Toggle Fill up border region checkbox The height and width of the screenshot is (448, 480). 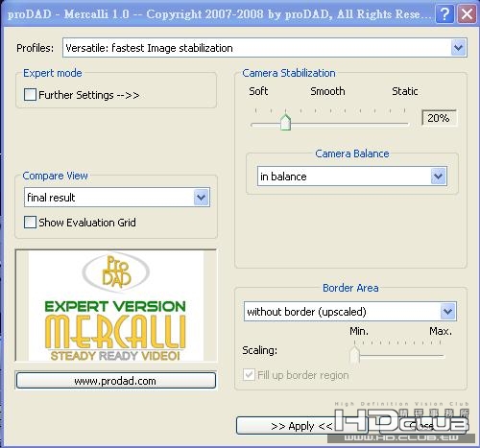[249, 374]
